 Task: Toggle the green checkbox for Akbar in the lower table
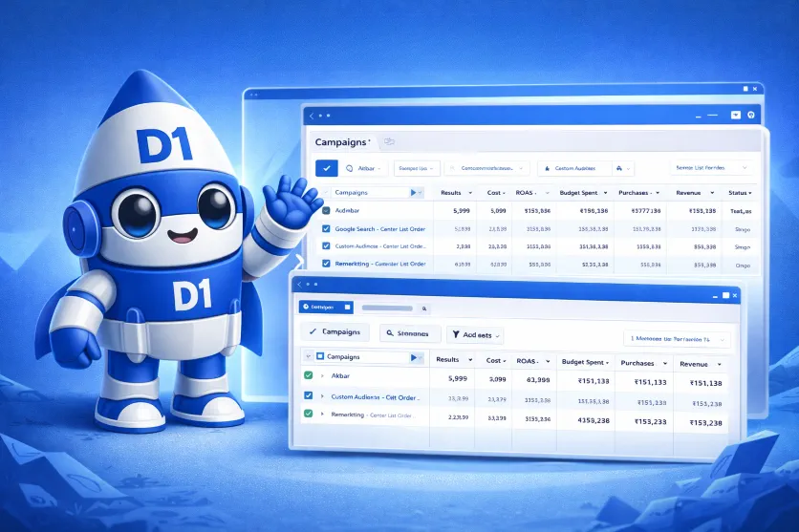coord(309,375)
